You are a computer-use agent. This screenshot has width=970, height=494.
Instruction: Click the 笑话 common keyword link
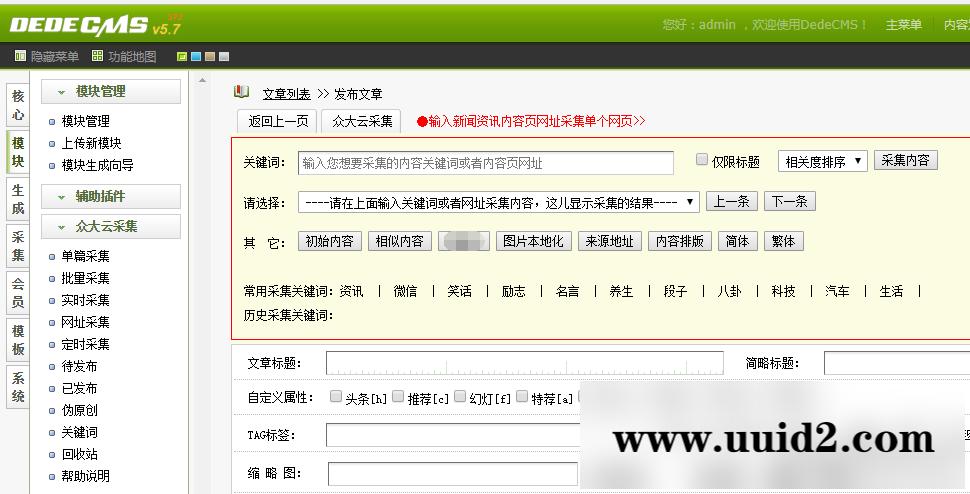[460, 291]
